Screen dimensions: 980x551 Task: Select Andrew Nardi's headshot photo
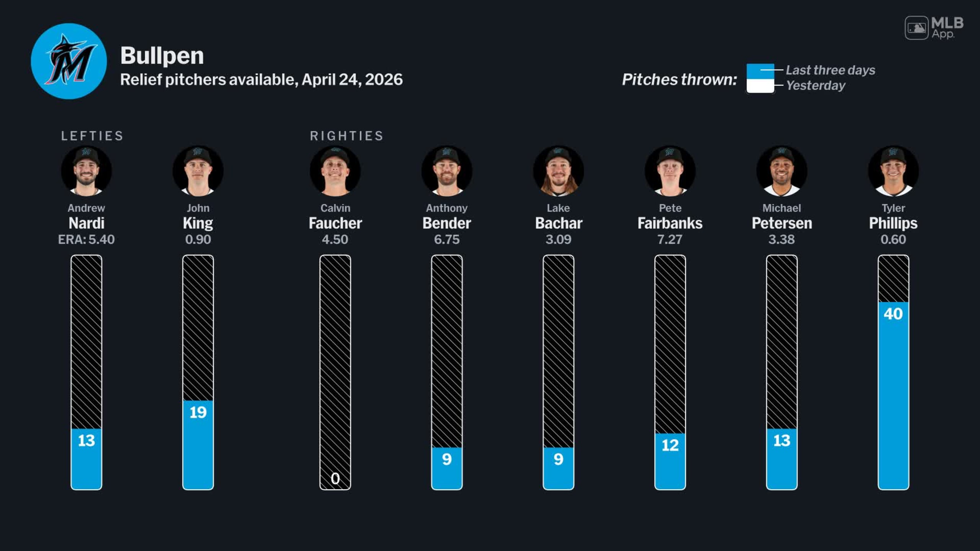(87, 171)
